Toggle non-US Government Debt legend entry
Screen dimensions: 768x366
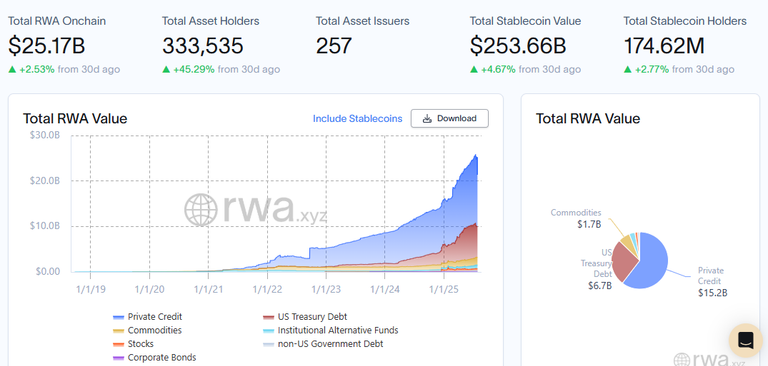click(x=323, y=344)
